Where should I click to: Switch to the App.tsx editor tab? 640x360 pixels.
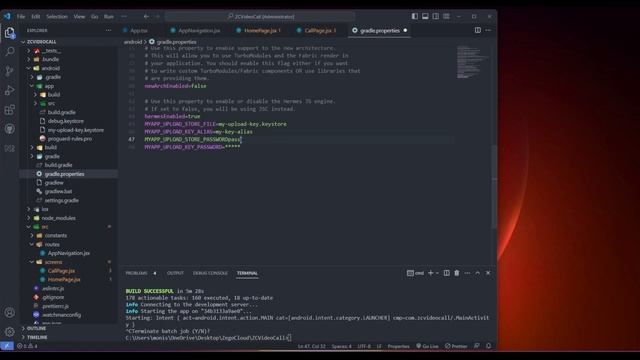(139, 31)
